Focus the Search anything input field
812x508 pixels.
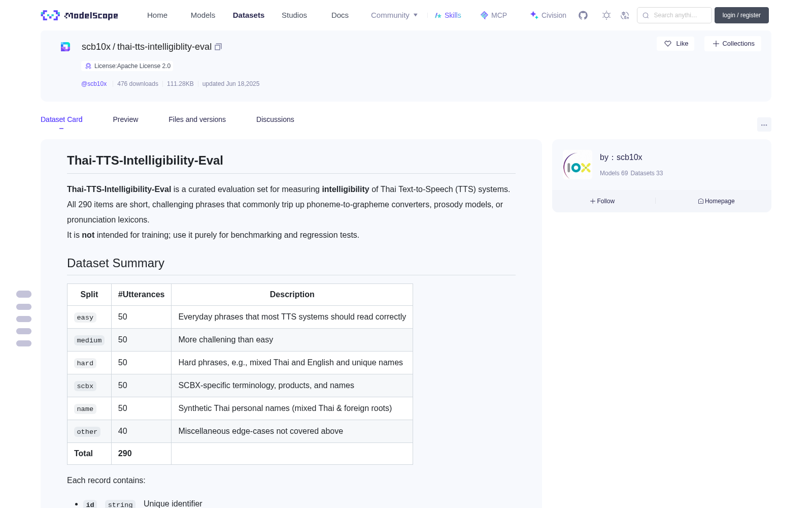pos(674,15)
